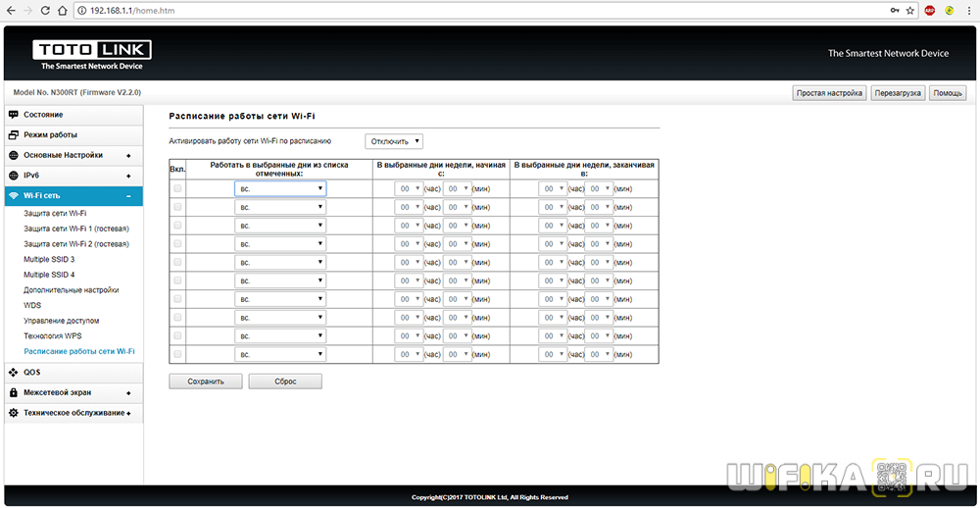
Task: Bookmark the page with the star icon
Action: pos(910,10)
